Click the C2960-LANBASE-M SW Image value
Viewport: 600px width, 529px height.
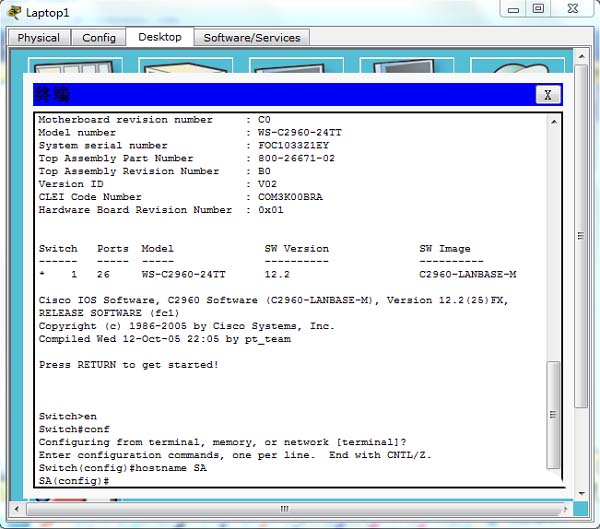(468, 274)
